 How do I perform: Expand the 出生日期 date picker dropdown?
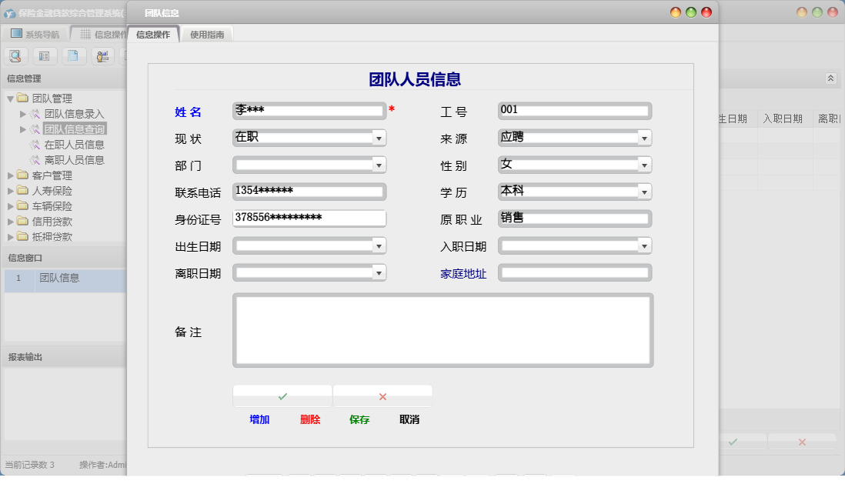[x=377, y=245]
